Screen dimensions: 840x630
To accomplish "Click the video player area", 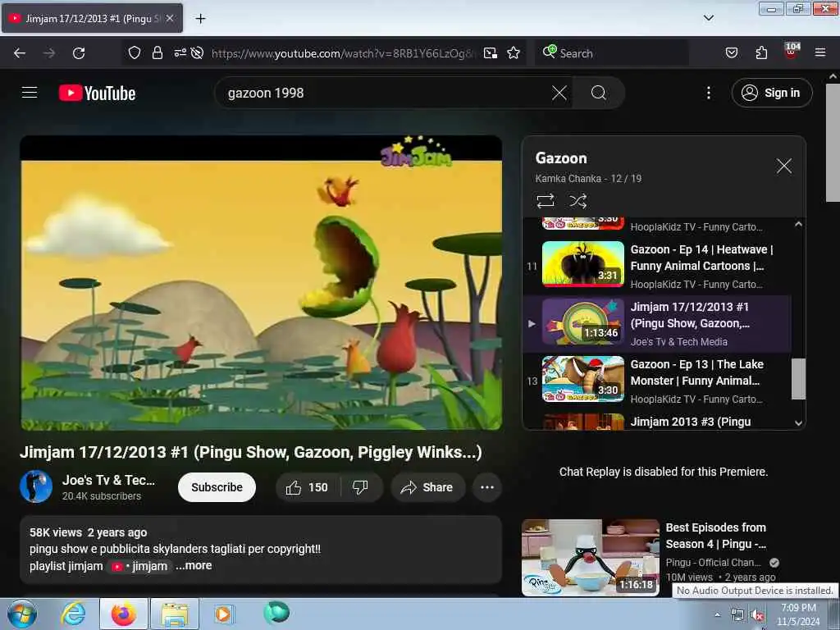I will (x=261, y=283).
